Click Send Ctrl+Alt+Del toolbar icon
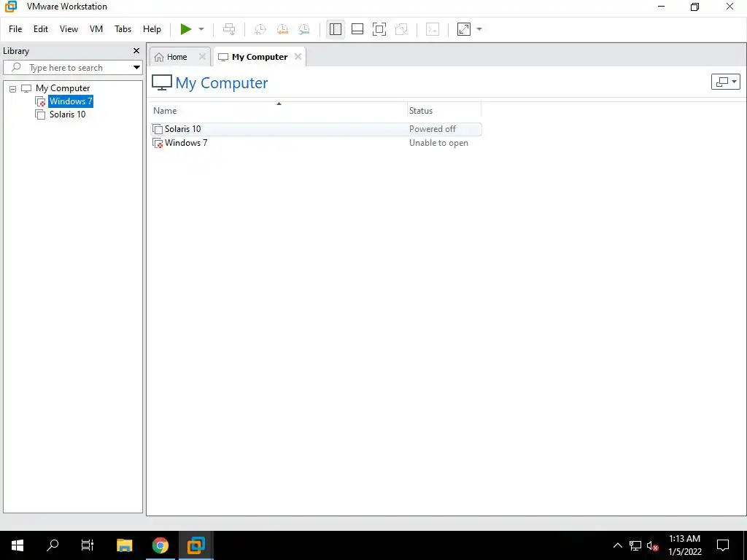747x560 pixels. (229, 29)
